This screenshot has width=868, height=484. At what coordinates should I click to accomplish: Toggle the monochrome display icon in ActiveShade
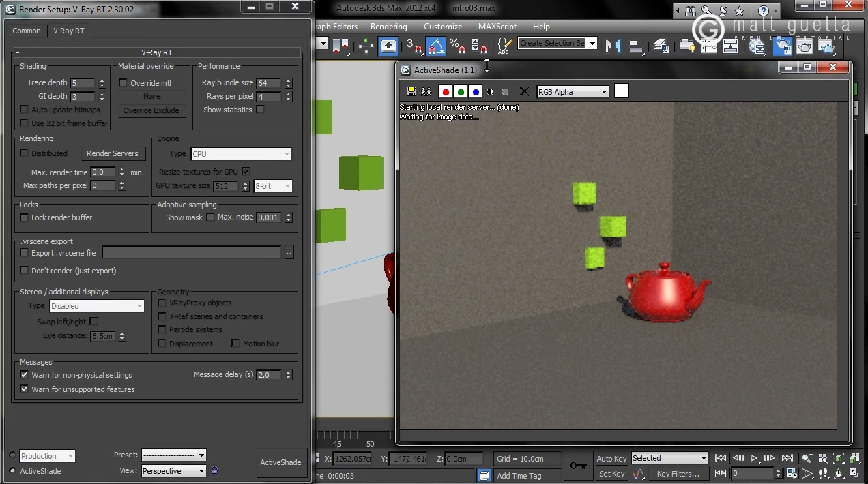coord(506,91)
